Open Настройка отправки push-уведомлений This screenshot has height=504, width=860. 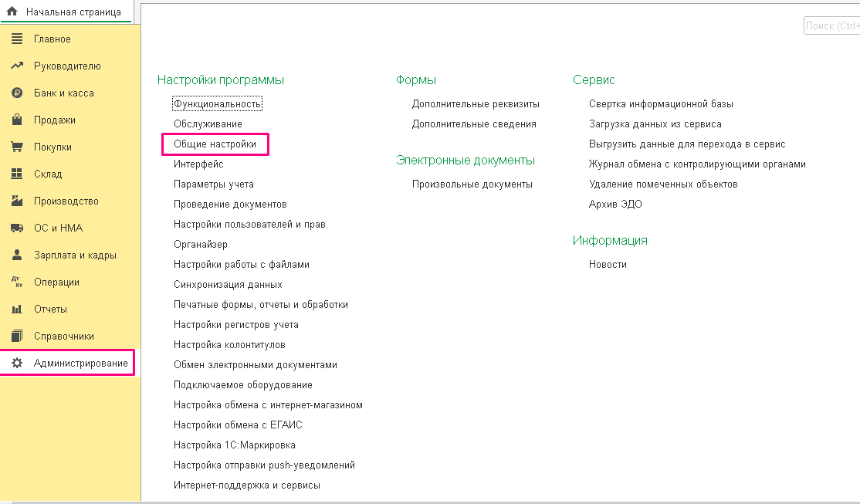pos(264,465)
